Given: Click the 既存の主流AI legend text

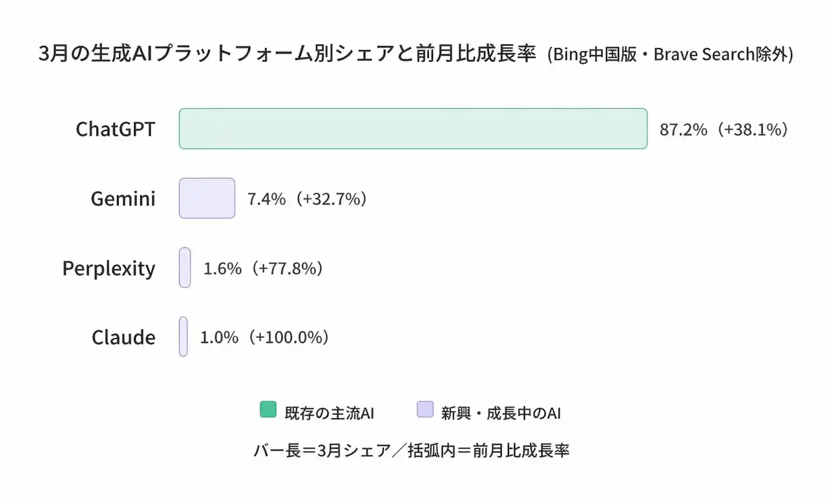Looking at the screenshot, I should 330,414.
